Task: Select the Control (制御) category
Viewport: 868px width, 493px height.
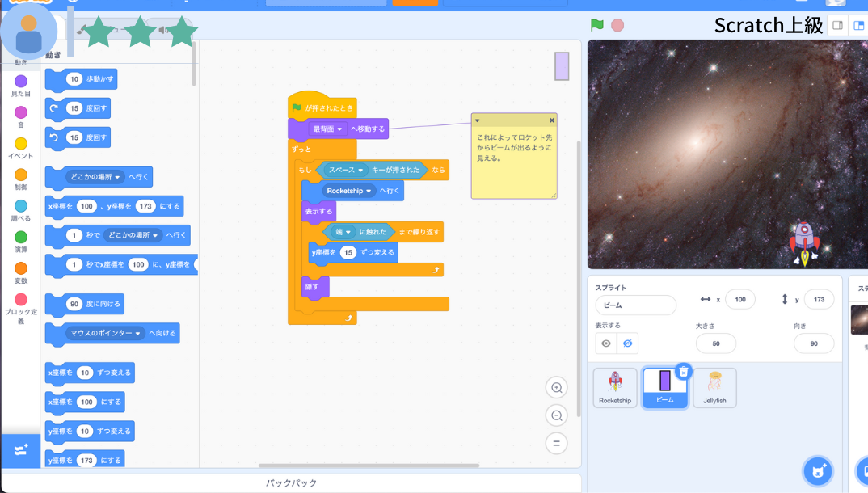Action: tap(21, 179)
